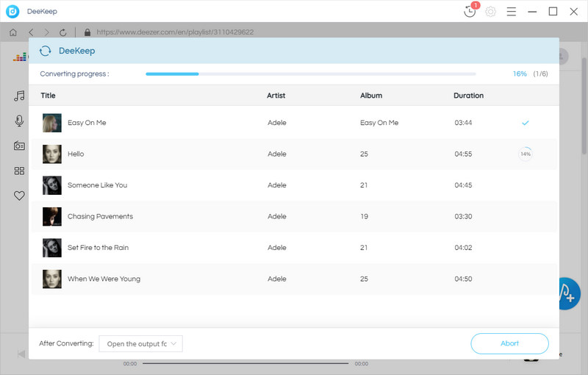Image resolution: width=588 pixels, height=375 pixels.
Task: Open the radio sidebar icon
Action: pyautogui.click(x=19, y=146)
